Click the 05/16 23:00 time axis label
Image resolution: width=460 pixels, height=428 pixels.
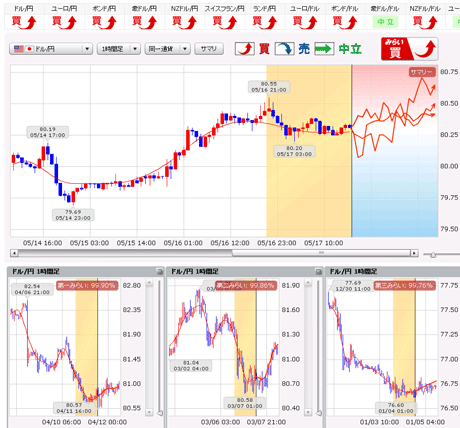[277, 243]
